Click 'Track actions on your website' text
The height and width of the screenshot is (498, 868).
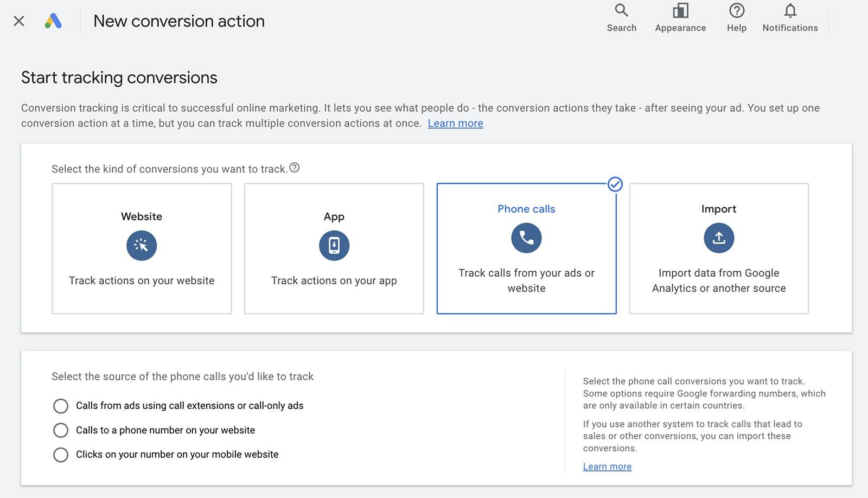142,280
